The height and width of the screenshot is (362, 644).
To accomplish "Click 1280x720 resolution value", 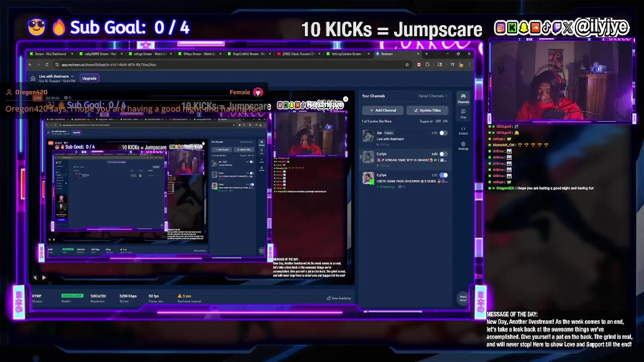I will [x=98, y=296].
